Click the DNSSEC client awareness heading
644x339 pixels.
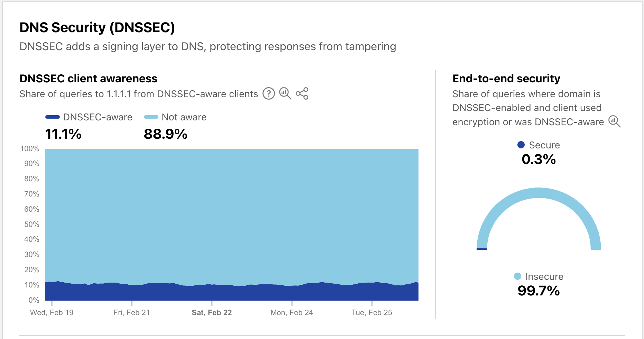tap(88, 79)
